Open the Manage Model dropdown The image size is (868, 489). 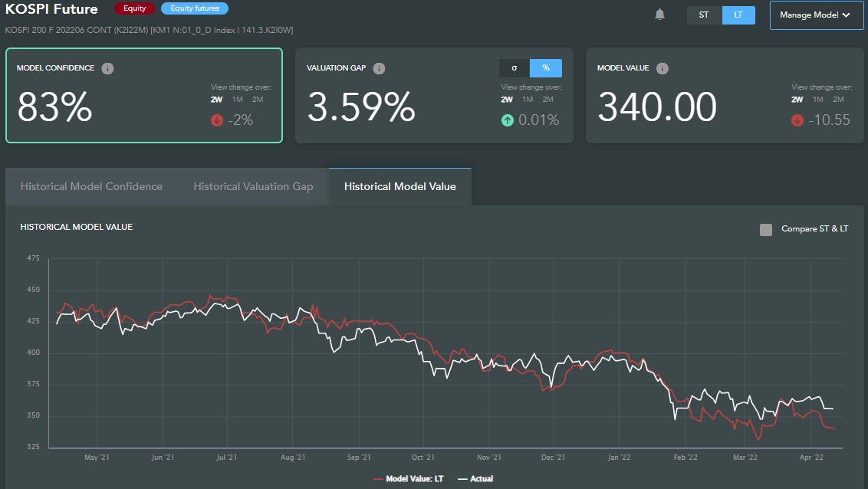click(x=817, y=15)
